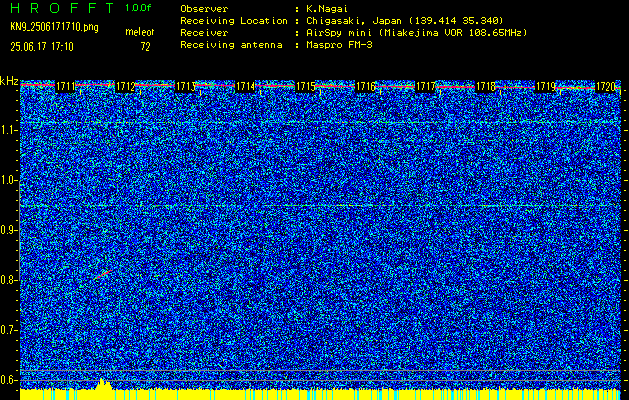
Task: Click the HROFFT title text
Action: tap(62, 8)
